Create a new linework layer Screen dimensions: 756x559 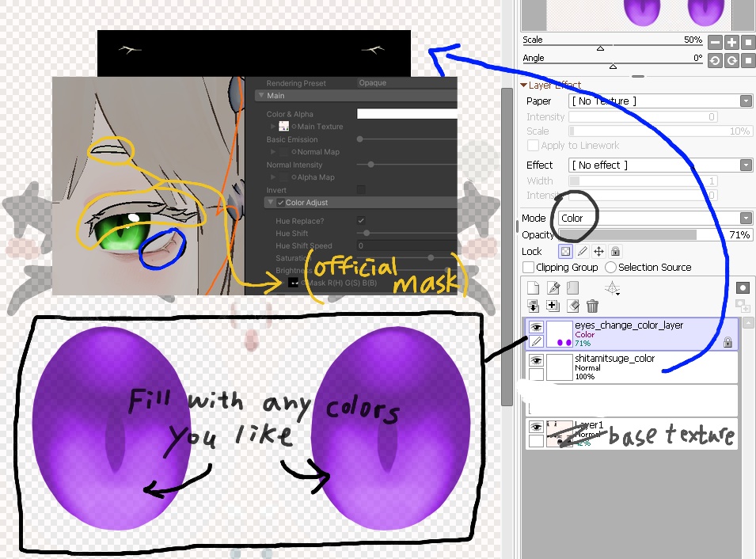pos(553,288)
